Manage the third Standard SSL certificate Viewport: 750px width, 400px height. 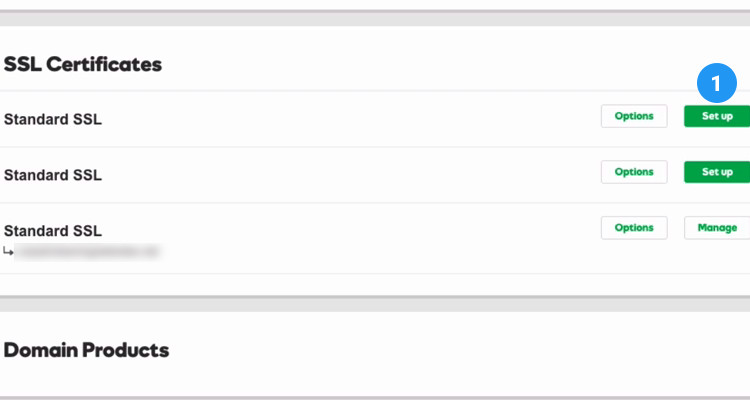tap(716, 228)
